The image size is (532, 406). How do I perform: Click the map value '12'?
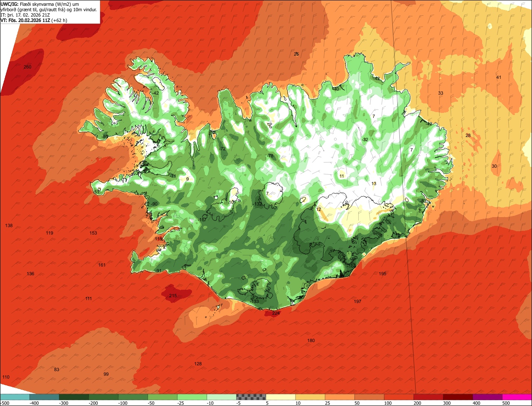click(318, 209)
